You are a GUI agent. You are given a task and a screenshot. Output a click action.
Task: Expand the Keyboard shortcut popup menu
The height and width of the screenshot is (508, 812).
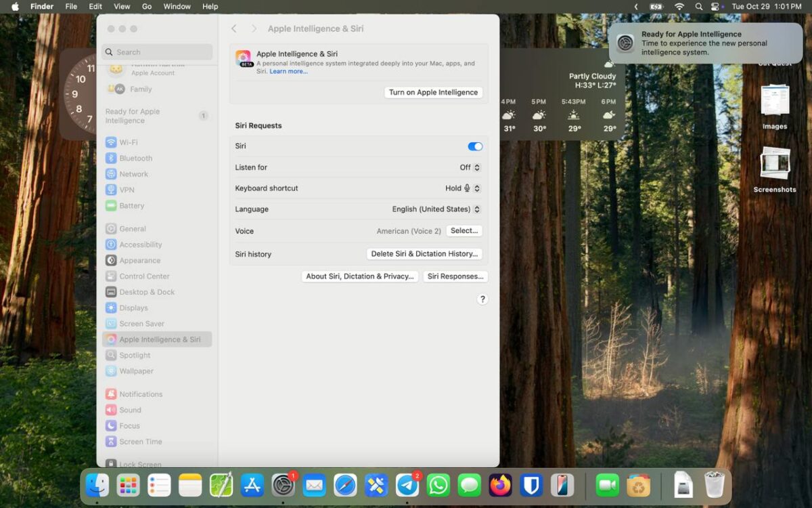pos(463,188)
